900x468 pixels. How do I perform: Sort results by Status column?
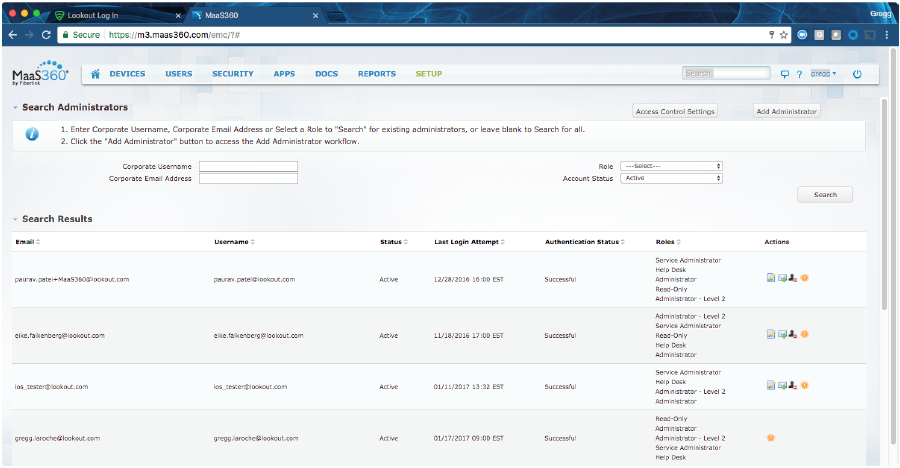click(394, 242)
